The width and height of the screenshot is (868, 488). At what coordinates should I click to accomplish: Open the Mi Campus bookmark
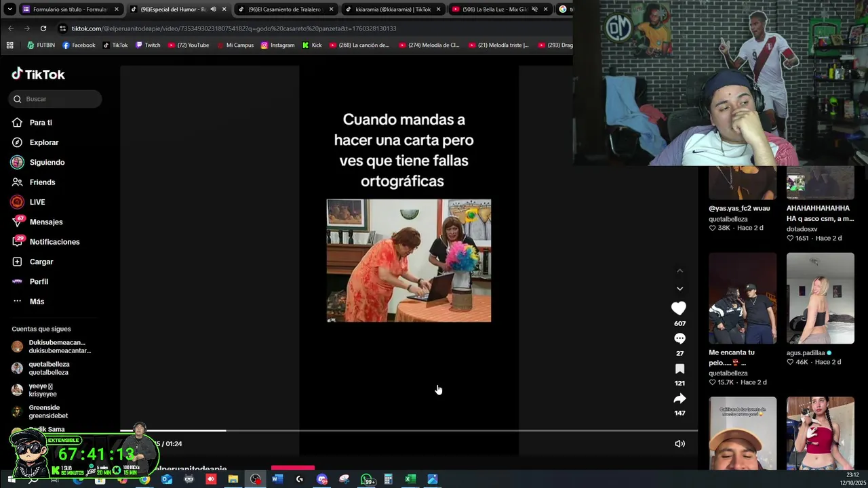click(235, 45)
